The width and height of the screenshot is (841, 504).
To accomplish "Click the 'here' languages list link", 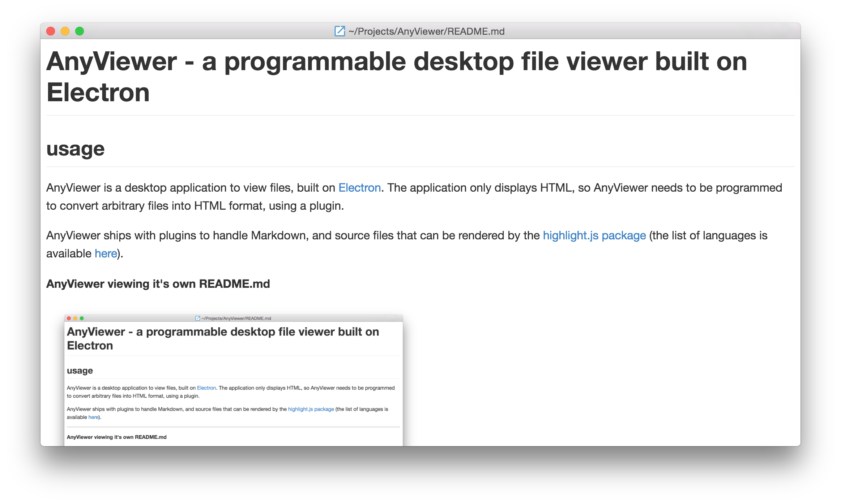I will (x=106, y=253).
